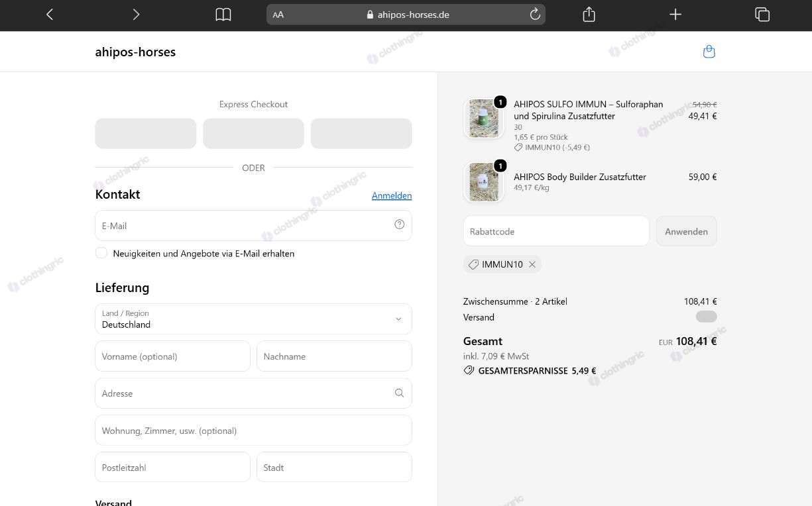Reload the page with refresh icon
The height and width of the screenshot is (506, 812).
(x=535, y=14)
